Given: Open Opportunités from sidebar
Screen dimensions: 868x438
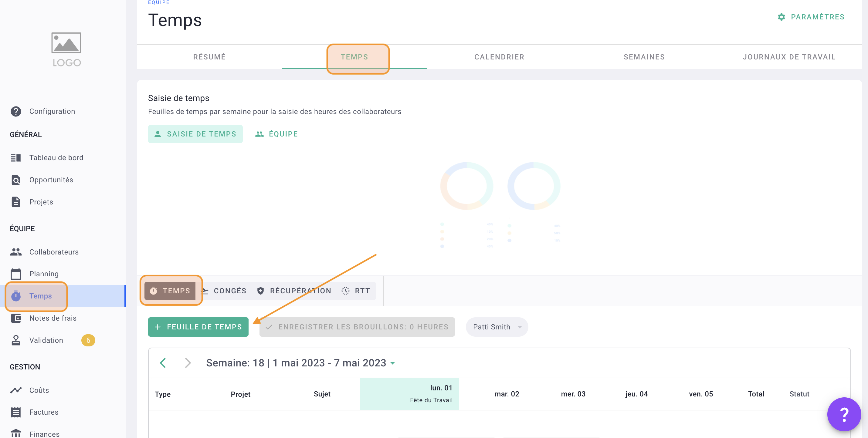Looking at the screenshot, I should [x=51, y=180].
